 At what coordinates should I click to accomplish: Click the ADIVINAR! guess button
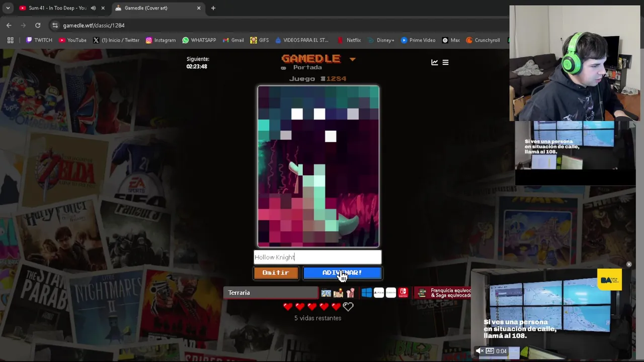[x=342, y=273]
